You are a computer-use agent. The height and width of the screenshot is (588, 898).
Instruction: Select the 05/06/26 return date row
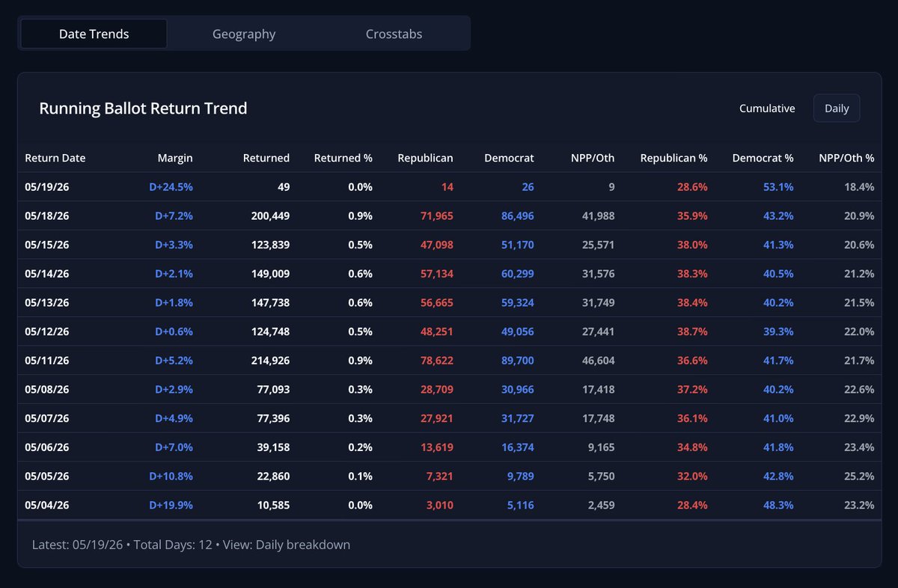click(449, 447)
